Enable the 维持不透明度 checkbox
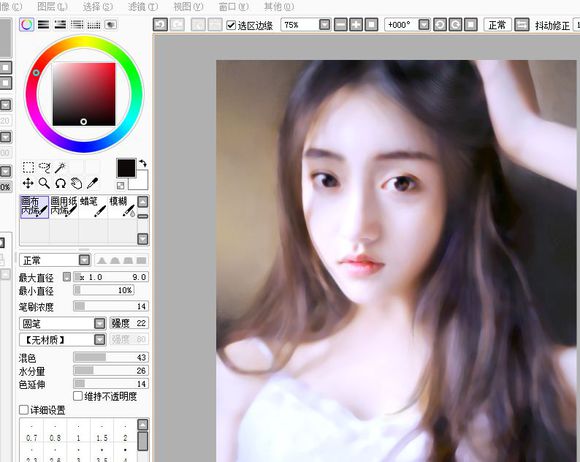The width and height of the screenshot is (580, 462). (x=78, y=396)
